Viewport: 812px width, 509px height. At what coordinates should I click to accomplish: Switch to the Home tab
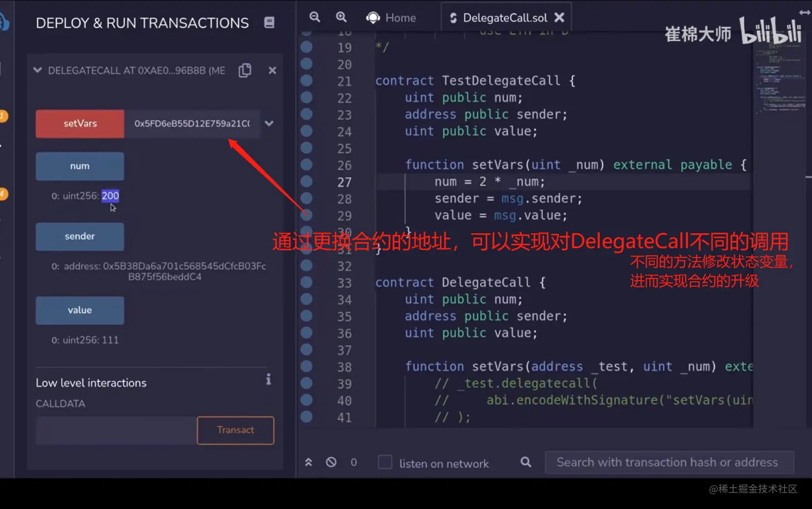pos(391,18)
